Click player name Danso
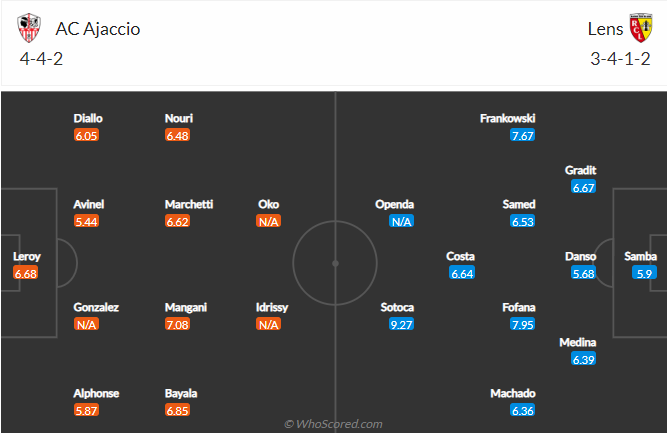The image size is (667, 433). [580, 256]
